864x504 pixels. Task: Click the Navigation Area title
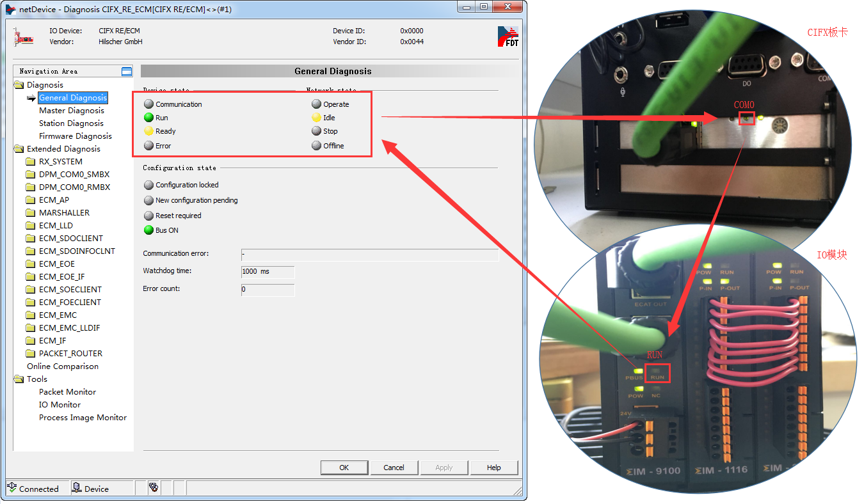pyautogui.click(x=48, y=72)
